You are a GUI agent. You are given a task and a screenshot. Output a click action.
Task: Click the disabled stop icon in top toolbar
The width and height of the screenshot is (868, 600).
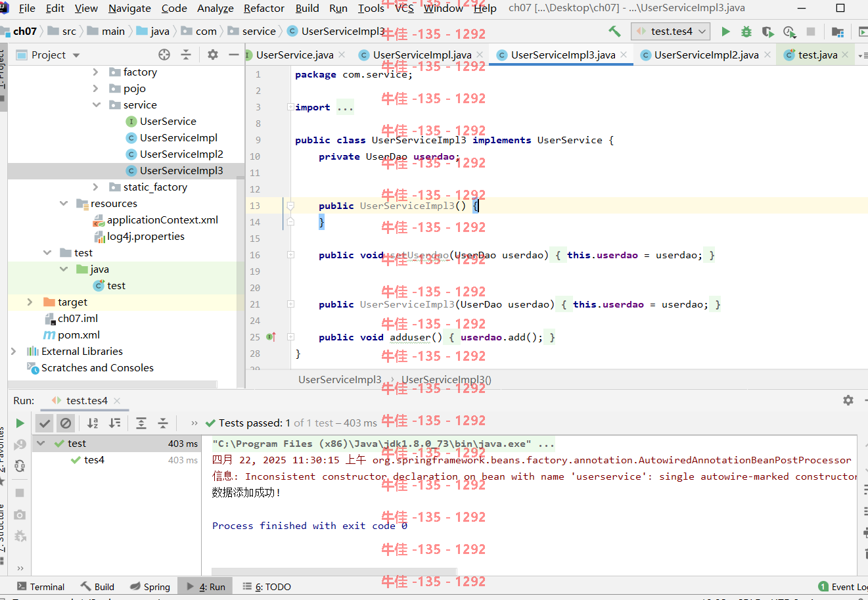[811, 32]
